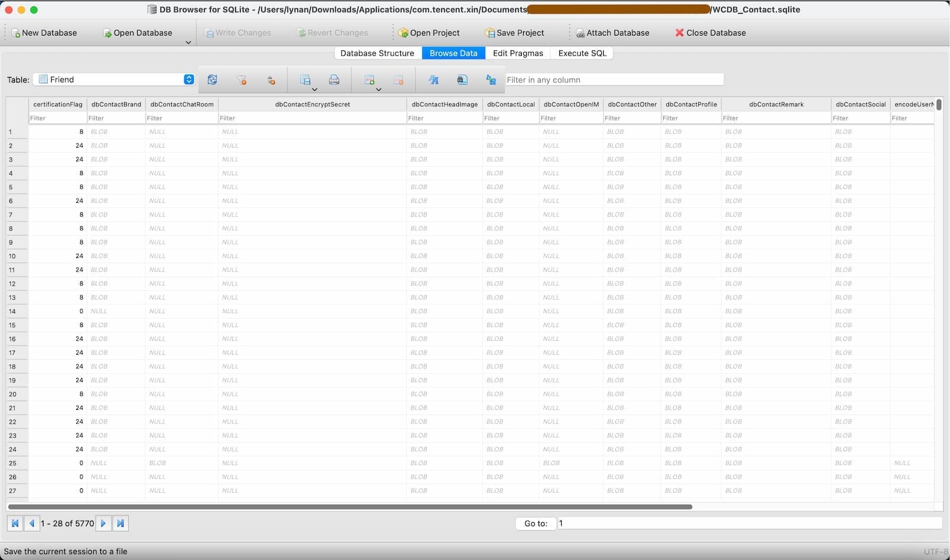Expand the new record dropdown arrow
The height and width of the screenshot is (560, 950).
(x=379, y=90)
